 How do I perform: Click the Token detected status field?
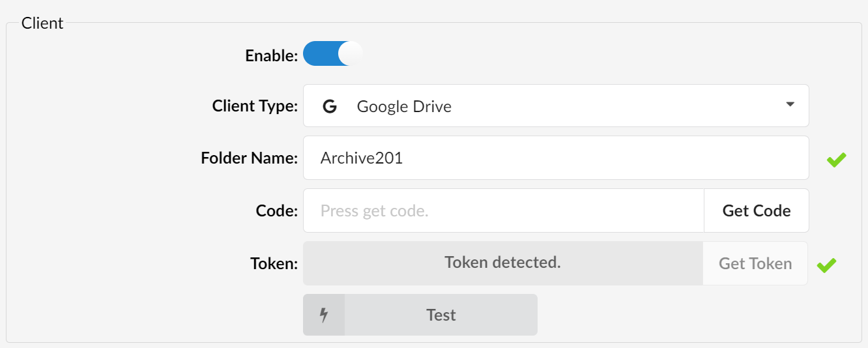click(502, 263)
